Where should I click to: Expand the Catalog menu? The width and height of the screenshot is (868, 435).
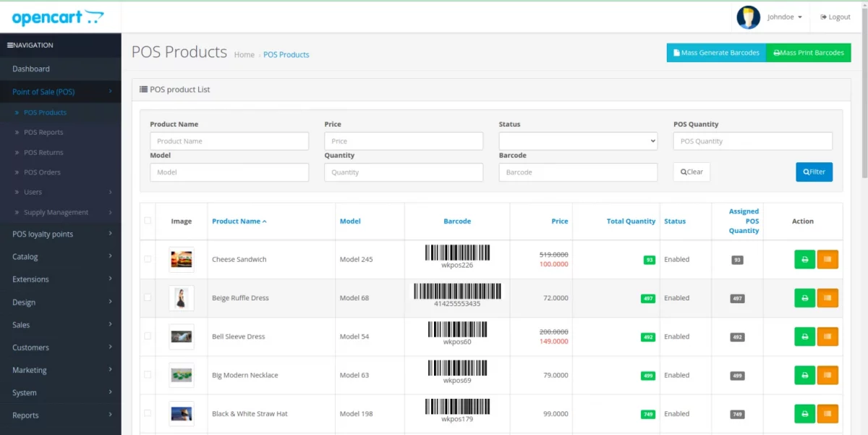60,256
